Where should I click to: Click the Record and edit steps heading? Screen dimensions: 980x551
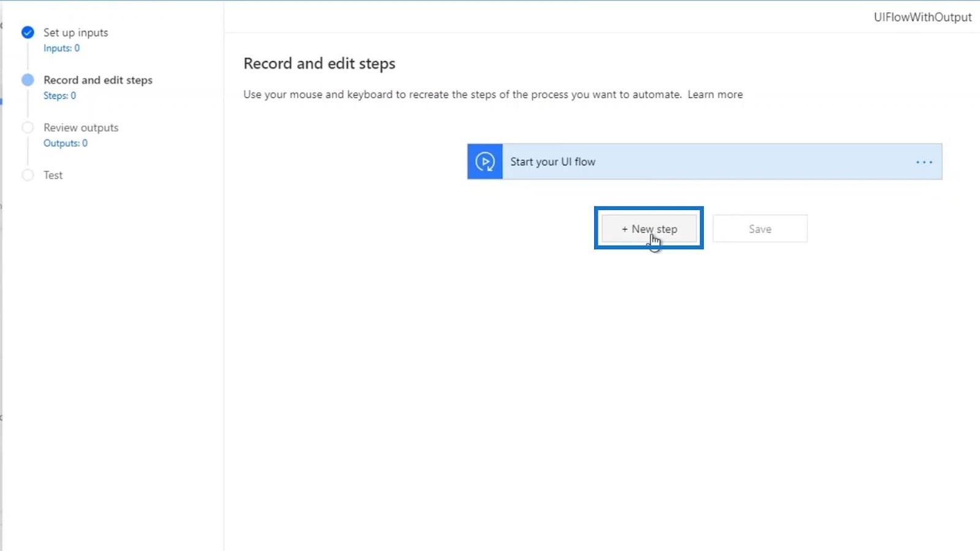click(x=319, y=64)
